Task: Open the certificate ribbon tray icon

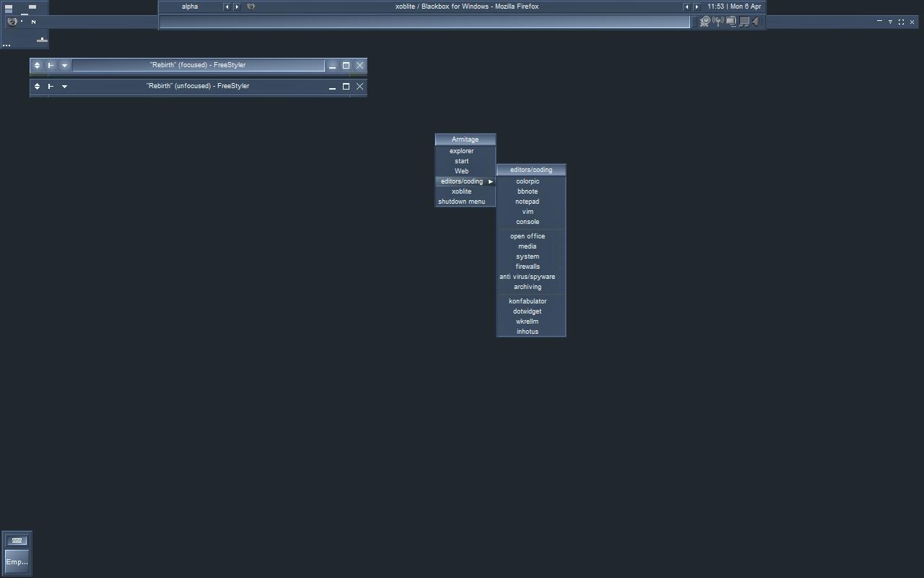Action: [x=705, y=22]
